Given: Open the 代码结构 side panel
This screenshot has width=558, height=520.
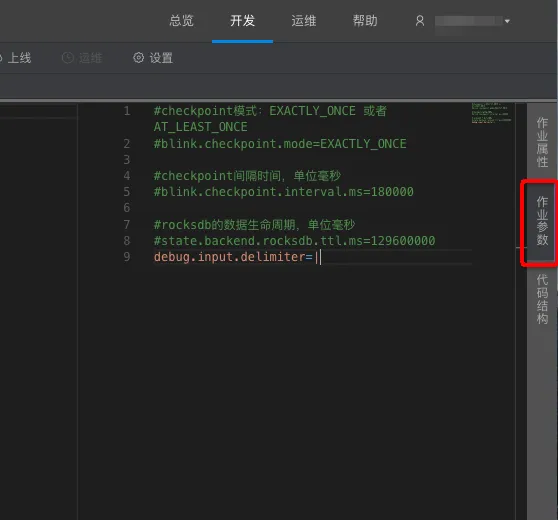Looking at the screenshot, I should (x=542, y=299).
